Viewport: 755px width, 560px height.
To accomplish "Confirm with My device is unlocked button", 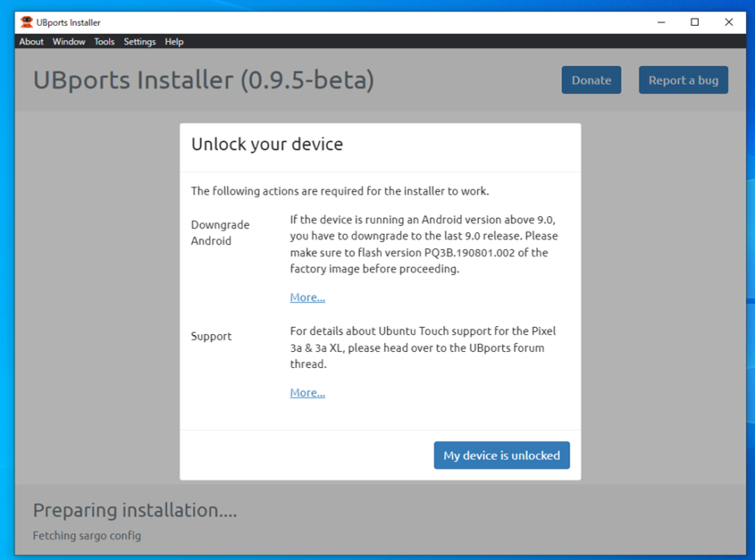I will point(501,456).
